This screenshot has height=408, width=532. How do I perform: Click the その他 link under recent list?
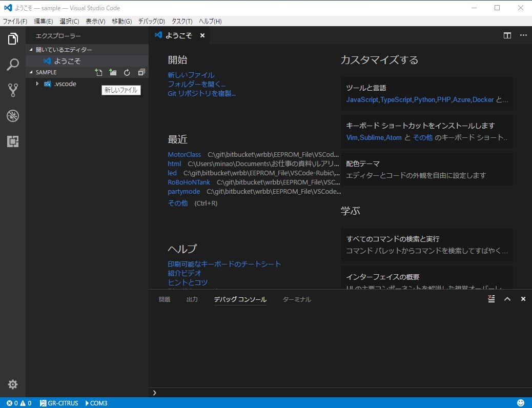click(178, 203)
